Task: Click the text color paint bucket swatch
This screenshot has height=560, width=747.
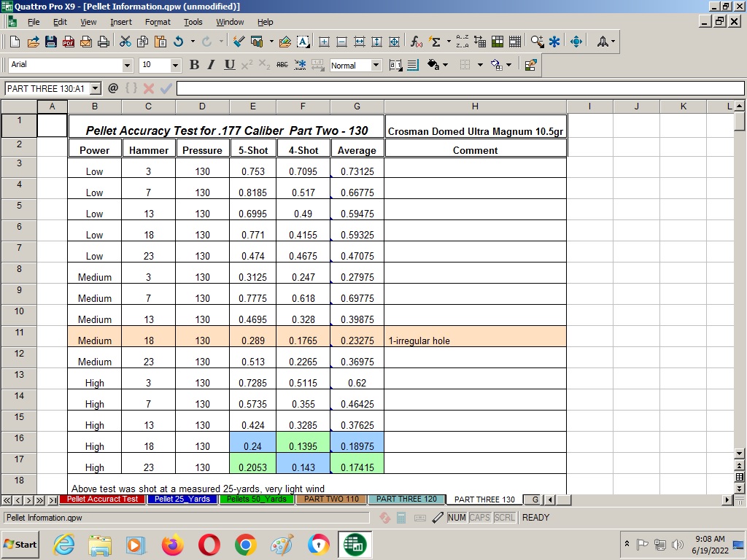Action: pyautogui.click(x=433, y=65)
